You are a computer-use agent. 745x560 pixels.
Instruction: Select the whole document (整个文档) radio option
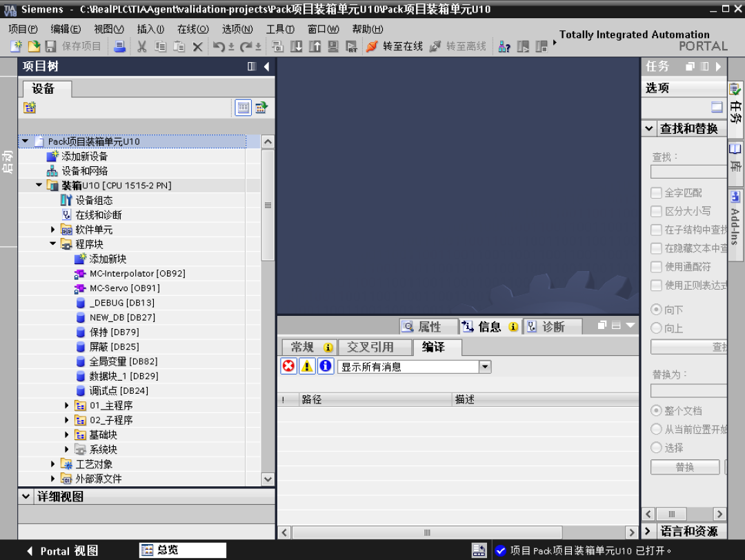coord(656,410)
